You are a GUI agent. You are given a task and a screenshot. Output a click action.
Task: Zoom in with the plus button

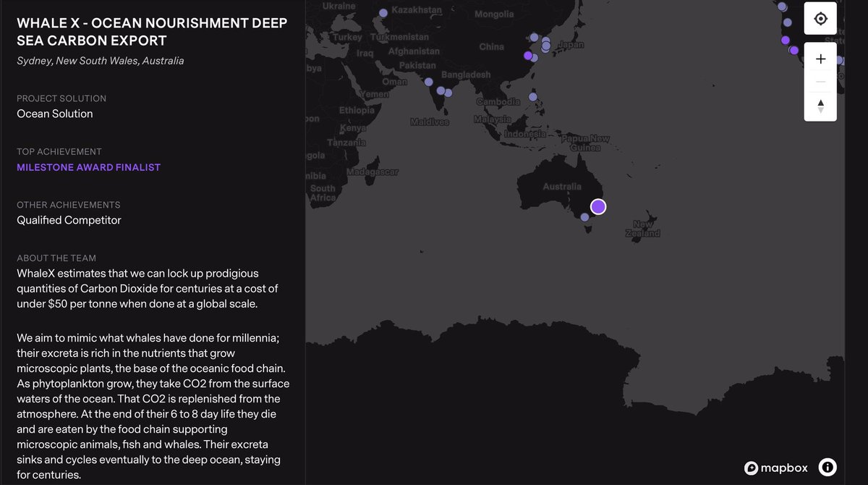820,59
